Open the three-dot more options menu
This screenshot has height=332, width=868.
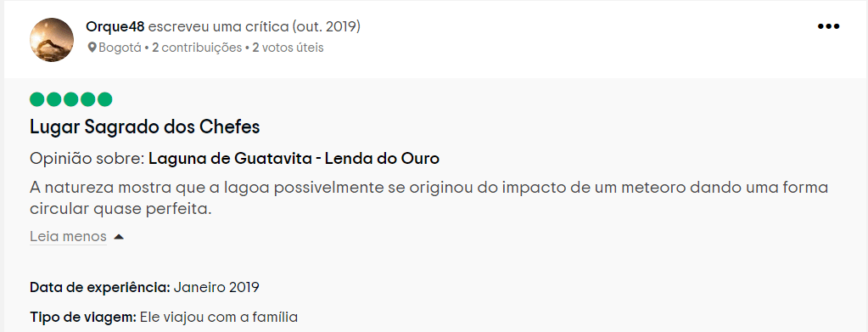(828, 26)
